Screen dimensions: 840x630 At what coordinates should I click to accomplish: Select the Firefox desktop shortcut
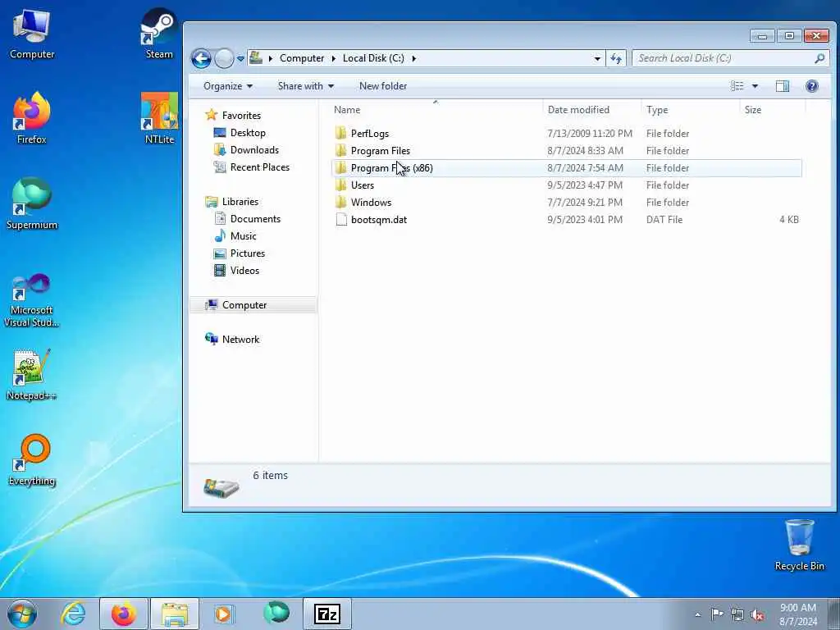pyautogui.click(x=32, y=118)
